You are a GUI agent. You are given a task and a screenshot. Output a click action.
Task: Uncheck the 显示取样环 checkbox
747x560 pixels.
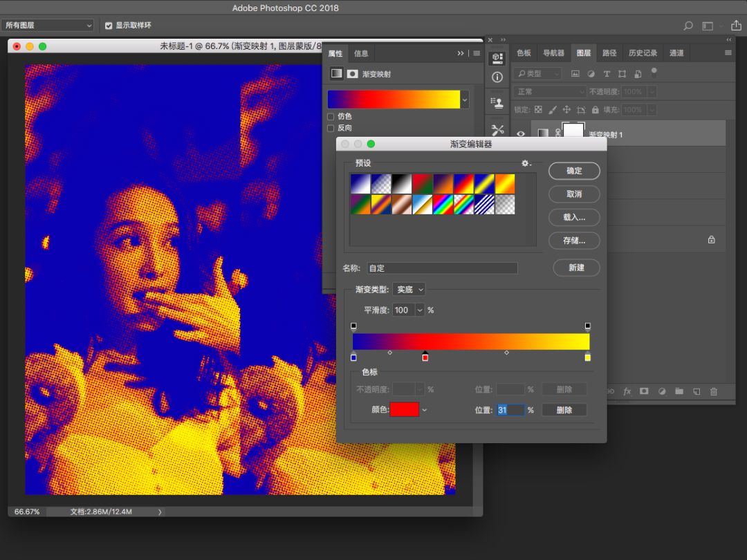(x=109, y=26)
